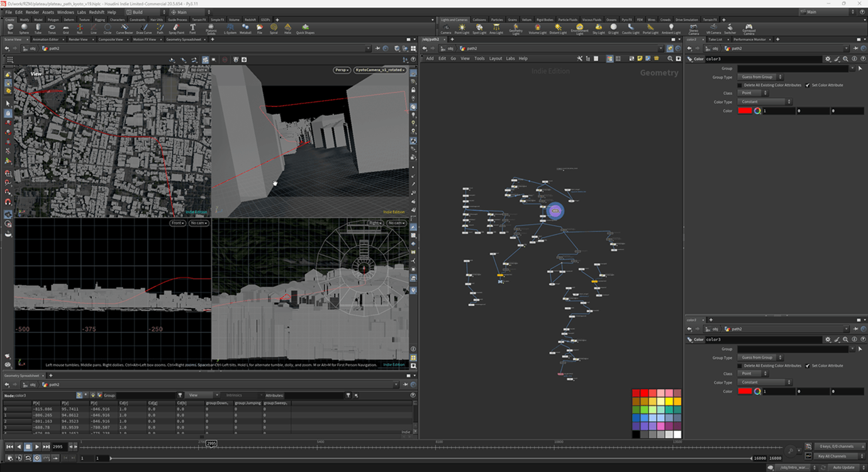The height and width of the screenshot is (472, 868).
Task: Open the color wheel picker icon
Action: (x=757, y=111)
